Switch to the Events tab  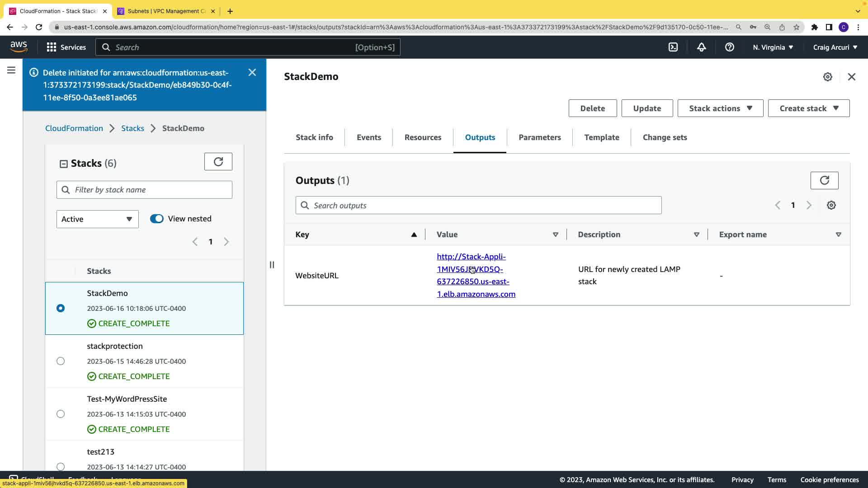point(368,137)
